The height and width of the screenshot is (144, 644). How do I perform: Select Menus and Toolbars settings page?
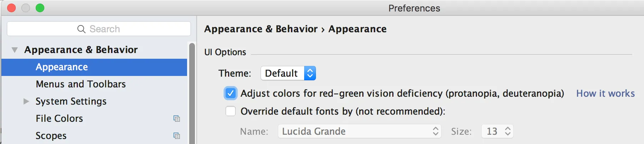[x=81, y=84]
